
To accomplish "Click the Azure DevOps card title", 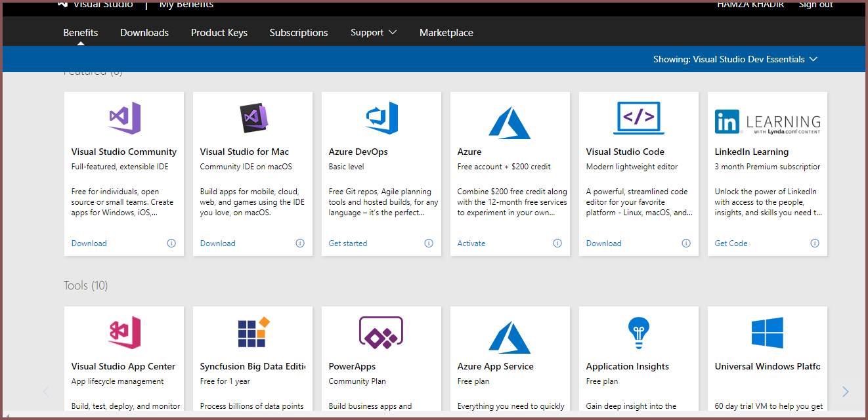I will (x=358, y=152).
